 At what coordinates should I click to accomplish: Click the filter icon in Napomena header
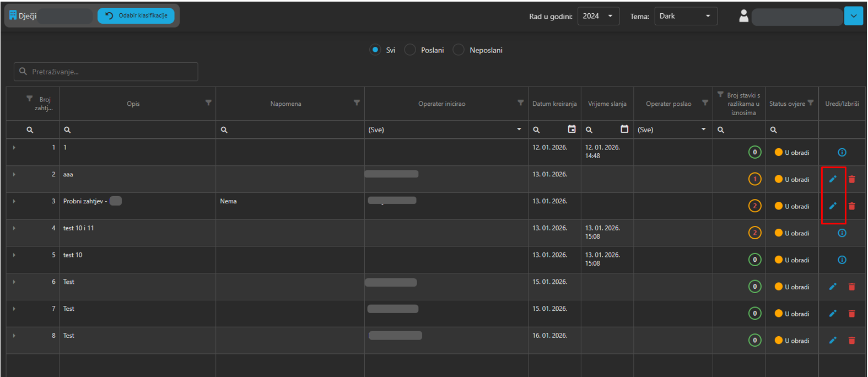[357, 103]
